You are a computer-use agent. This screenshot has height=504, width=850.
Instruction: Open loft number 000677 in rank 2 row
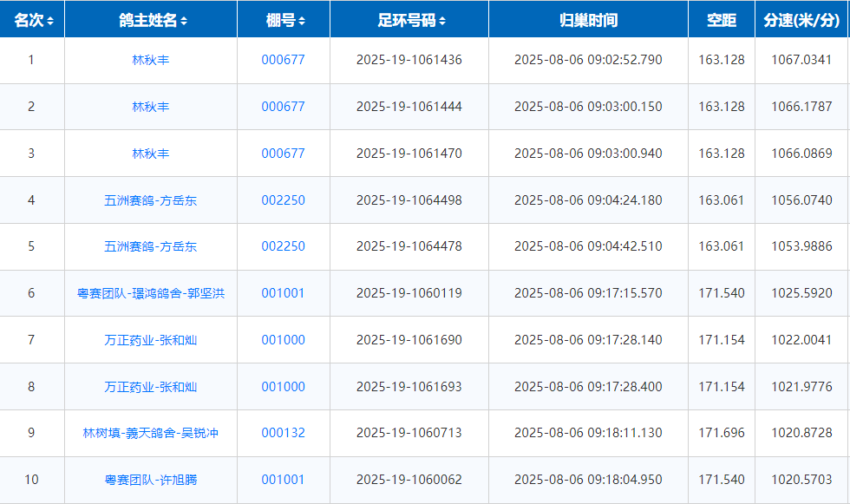[x=284, y=107]
